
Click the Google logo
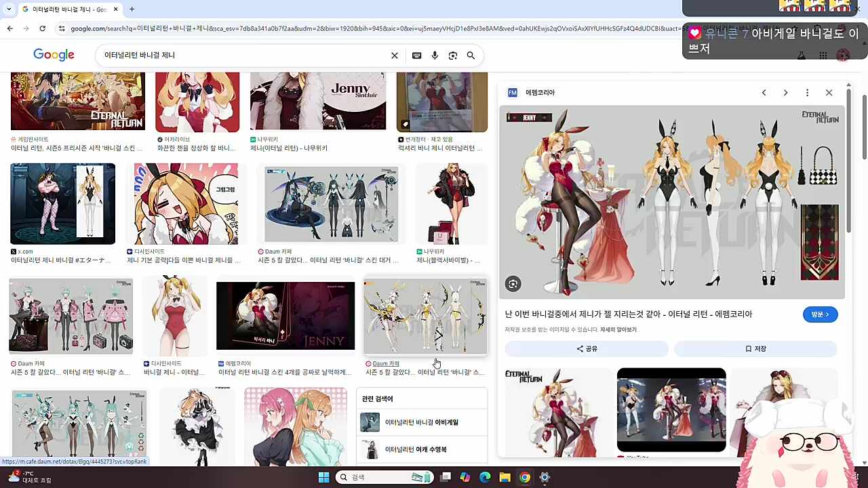(54, 55)
